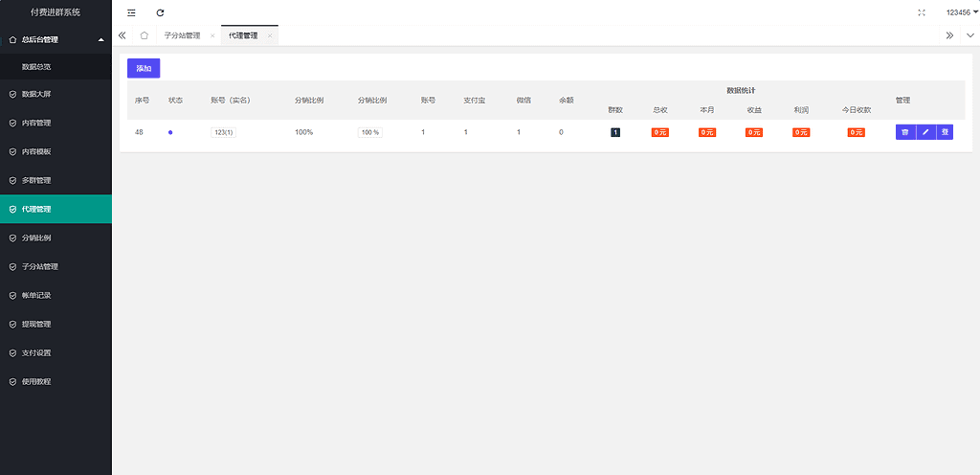Open 提现管理 in the sidebar

36,324
